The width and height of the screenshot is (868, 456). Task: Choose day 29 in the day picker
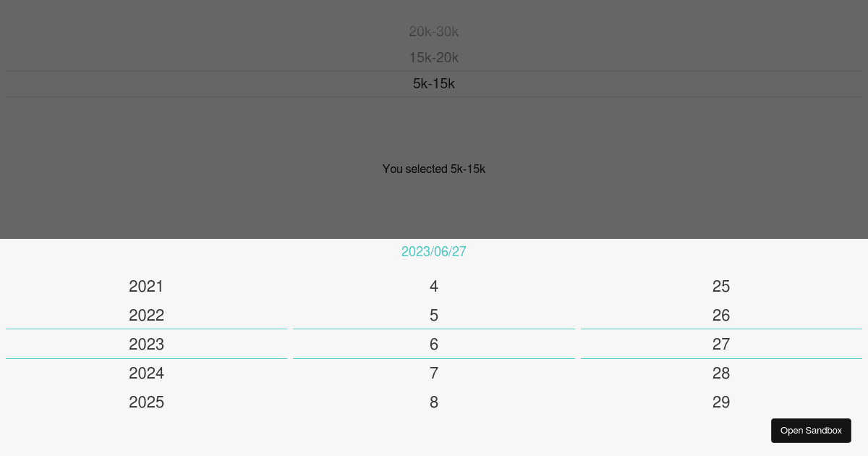pos(721,402)
